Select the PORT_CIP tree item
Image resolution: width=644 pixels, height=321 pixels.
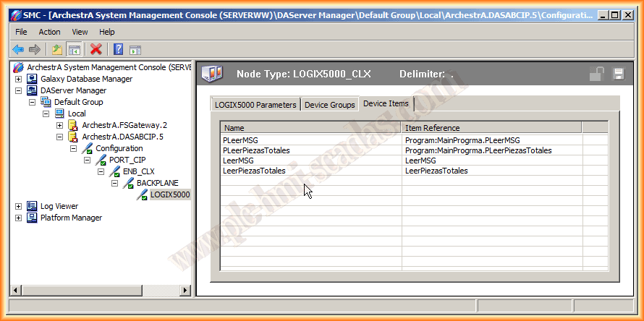[x=128, y=160]
